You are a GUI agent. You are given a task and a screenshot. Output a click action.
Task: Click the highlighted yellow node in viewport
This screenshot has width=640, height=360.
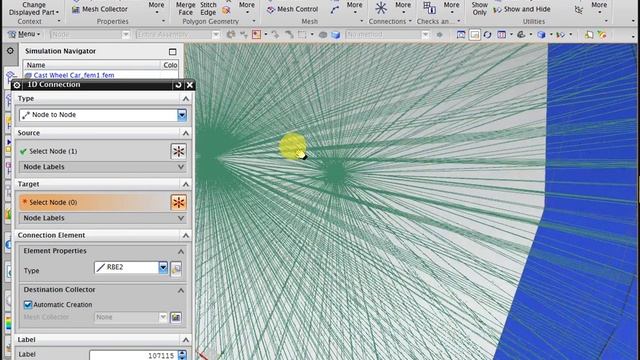[x=292, y=146]
